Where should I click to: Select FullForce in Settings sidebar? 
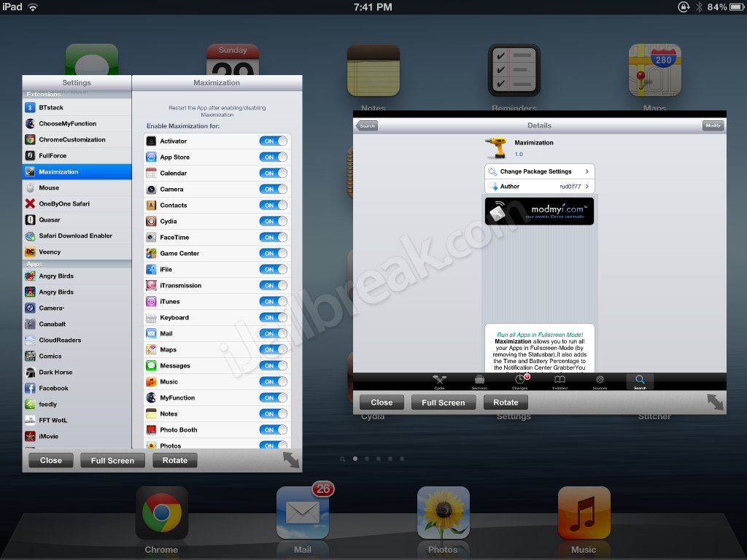pyautogui.click(x=77, y=156)
